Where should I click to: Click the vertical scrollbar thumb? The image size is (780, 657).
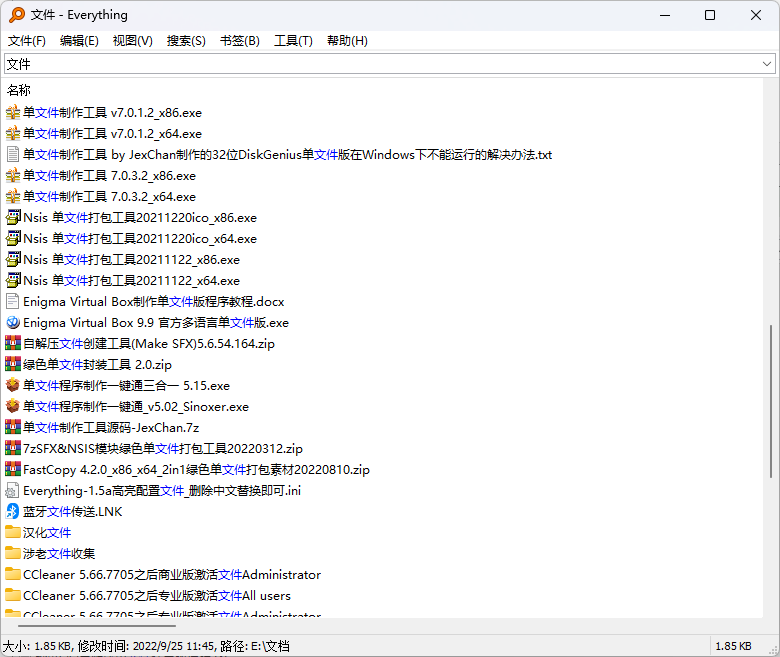coord(771,401)
